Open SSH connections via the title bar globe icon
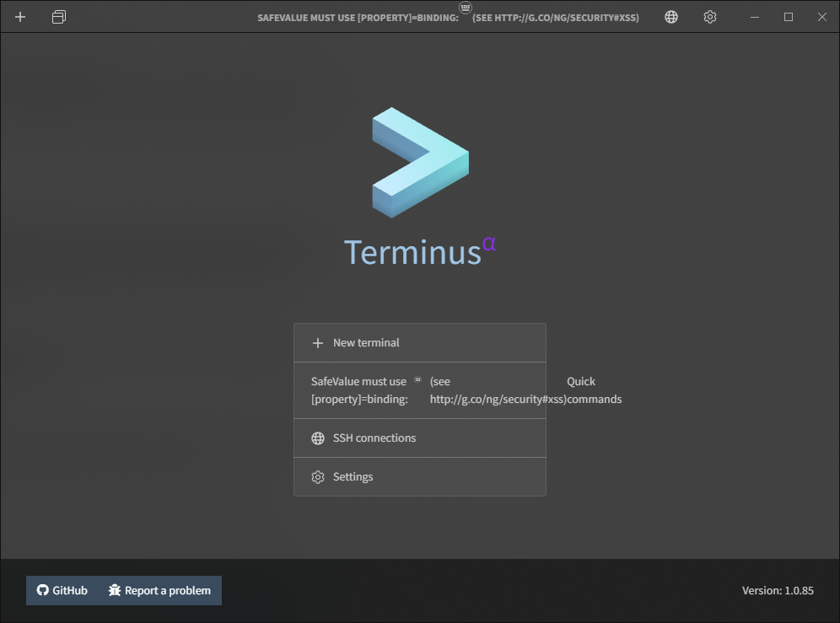Screen dimensions: 840x623 670,17
